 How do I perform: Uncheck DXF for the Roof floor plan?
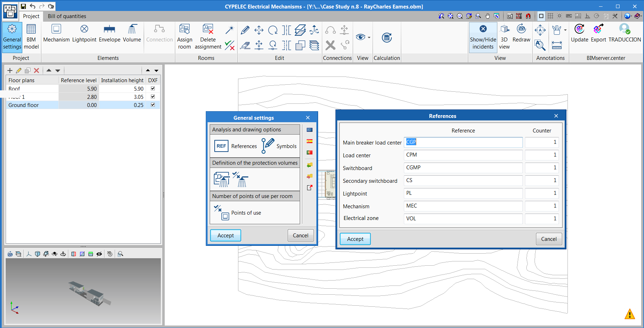(152, 89)
